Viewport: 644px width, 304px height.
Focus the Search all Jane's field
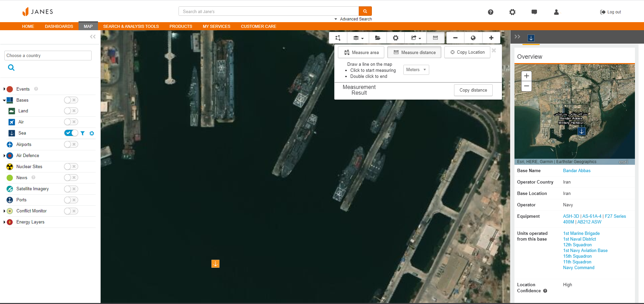point(268,11)
